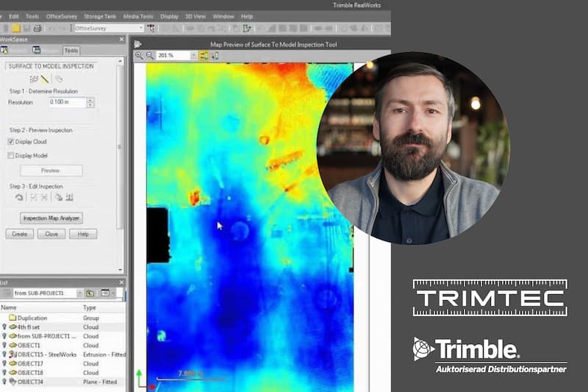The image size is (588, 392).
Task: Click the extrusion icon of OBJECT15 - SteelWorks
Action: 12,354
